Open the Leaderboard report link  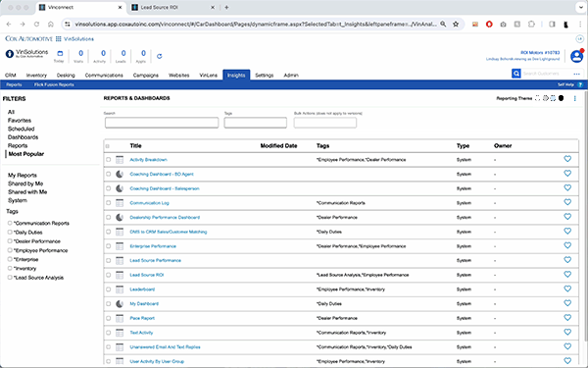point(142,289)
